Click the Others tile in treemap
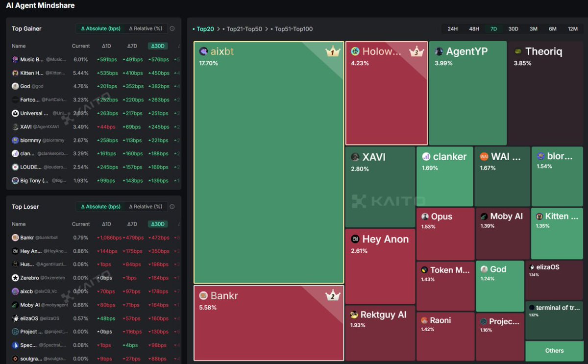 coord(554,351)
